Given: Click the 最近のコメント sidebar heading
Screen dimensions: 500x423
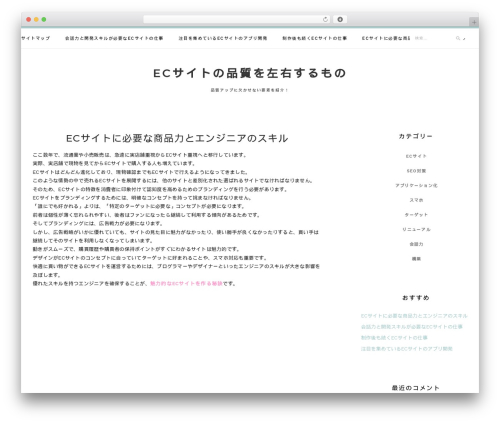Looking at the screenshot, I should (416, 388).
